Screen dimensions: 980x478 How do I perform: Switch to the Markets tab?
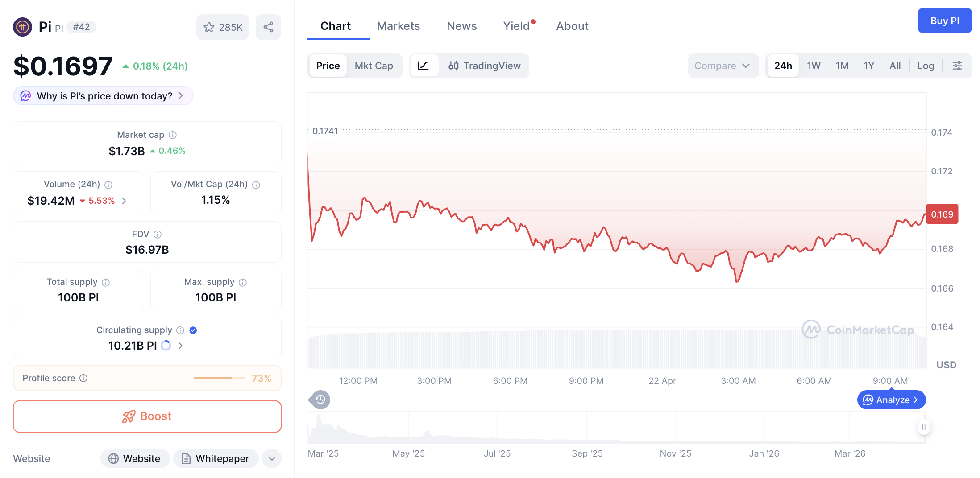click(x=398, y=26)
